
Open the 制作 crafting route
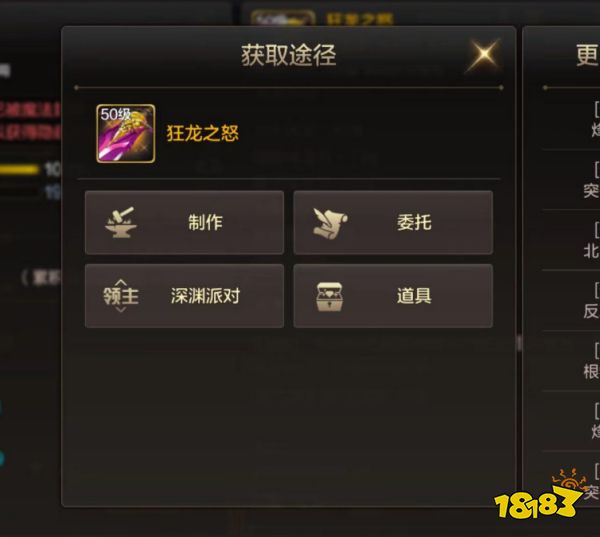pyautogui.click(x=184, y=222)
